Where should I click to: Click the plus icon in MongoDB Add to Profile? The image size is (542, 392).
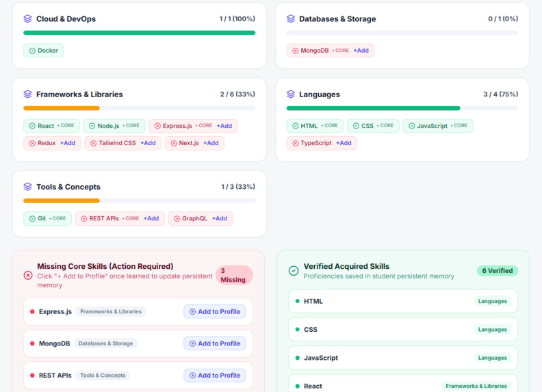pyautogui.click(x=192, y=343)
